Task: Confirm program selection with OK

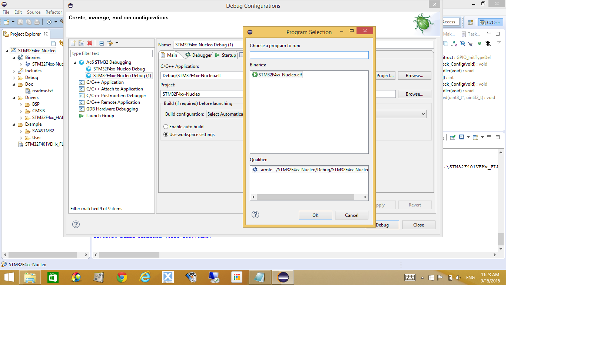Action: point(315,215)
